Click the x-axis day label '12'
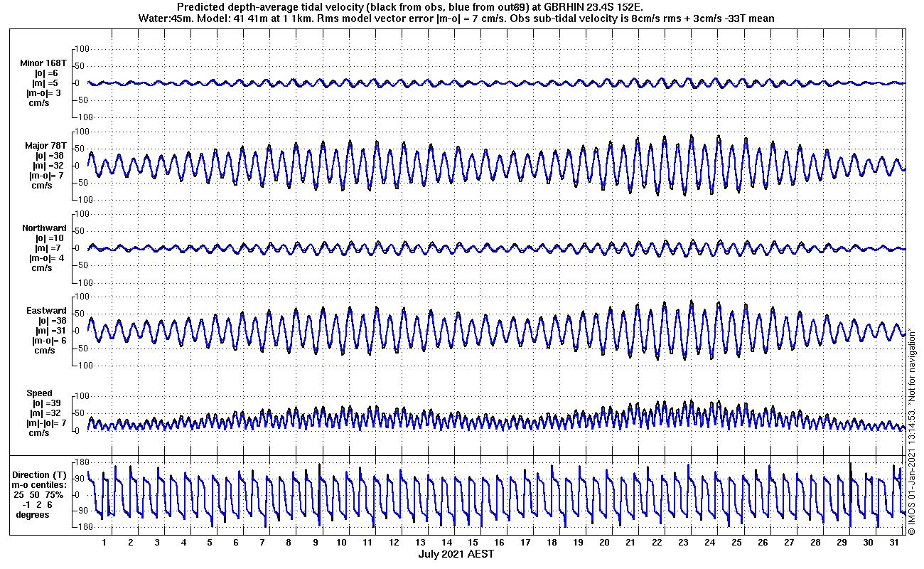The image size is (924, 569). [394, 542]
